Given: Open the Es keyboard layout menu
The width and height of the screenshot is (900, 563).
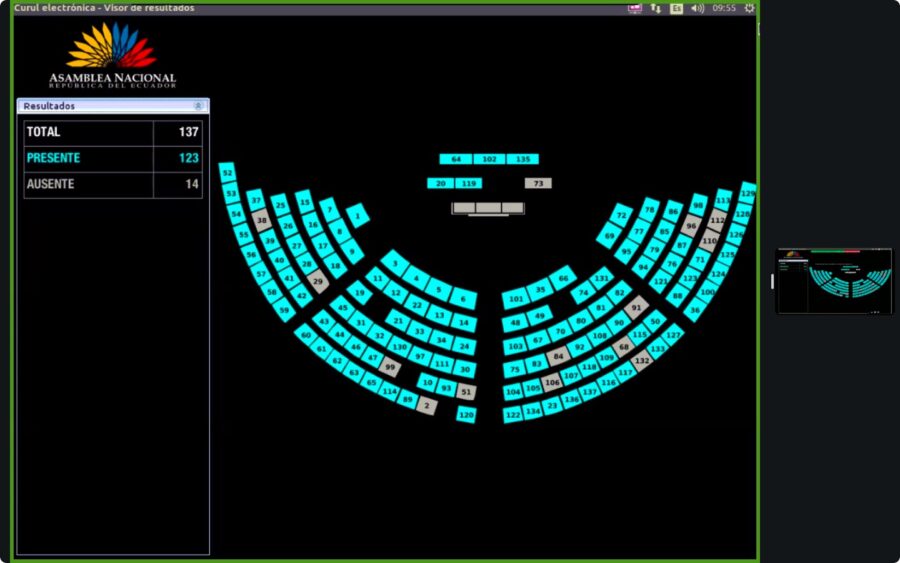Looking at the screenshot, I should tap(676, 8).
